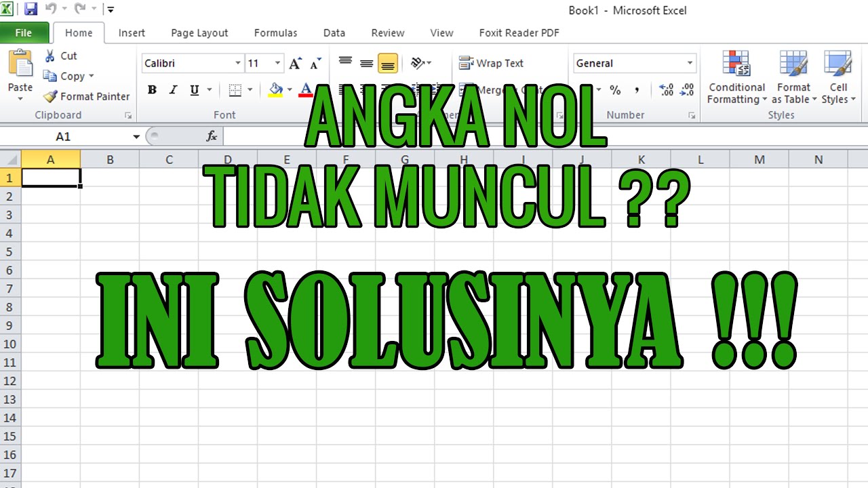Apply Comma Style format
This screenshot has width=868, height=488.
tap(637, 89)
